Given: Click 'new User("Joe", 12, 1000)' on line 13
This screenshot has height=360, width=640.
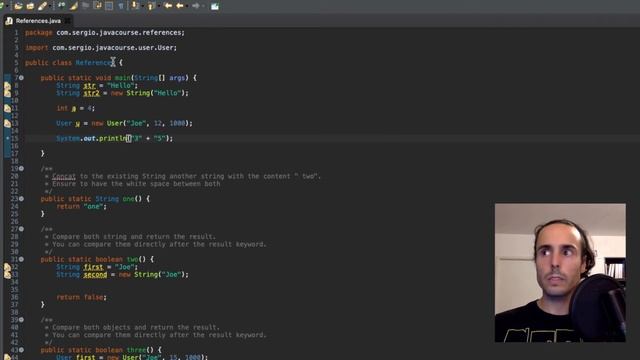Looking at the screenshot, I should click(x=141, y=123).
